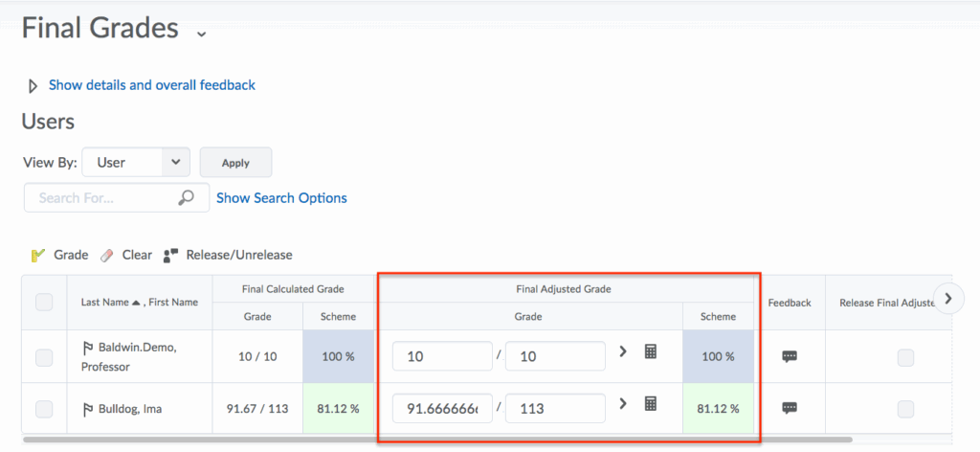Image resolution: width=980 pixels, height=452 pixels.
Task: Click transfer arrow in Bulldog, Ima row
Action: pyautogui.click(x=622, y=404)
